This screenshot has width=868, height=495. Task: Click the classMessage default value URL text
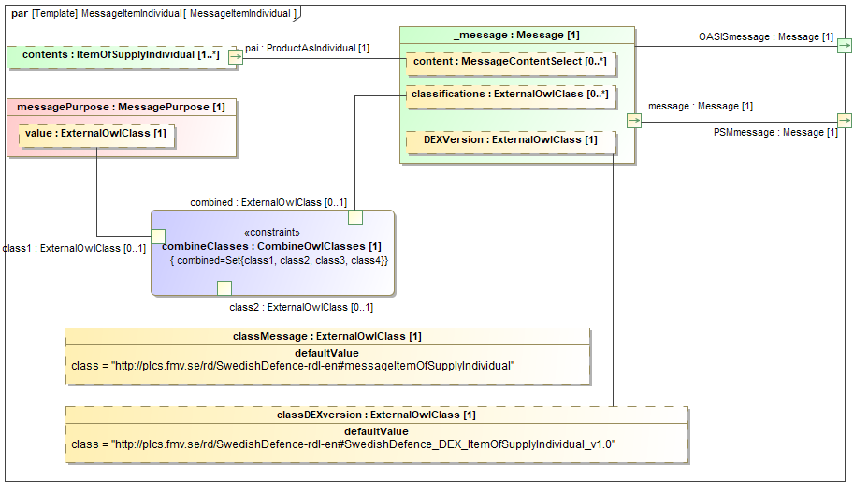[x=293, y=365]
